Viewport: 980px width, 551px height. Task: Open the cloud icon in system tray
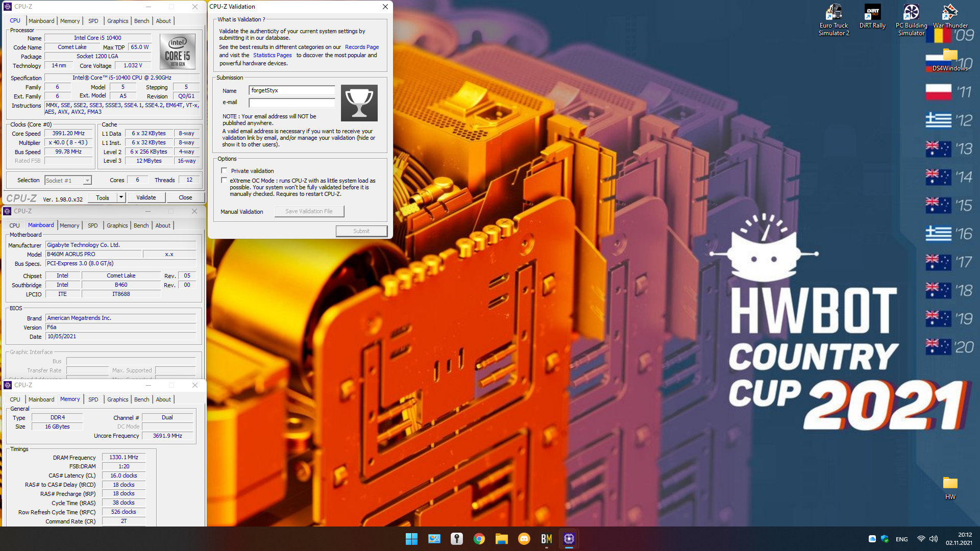click(x=872, y=539)
